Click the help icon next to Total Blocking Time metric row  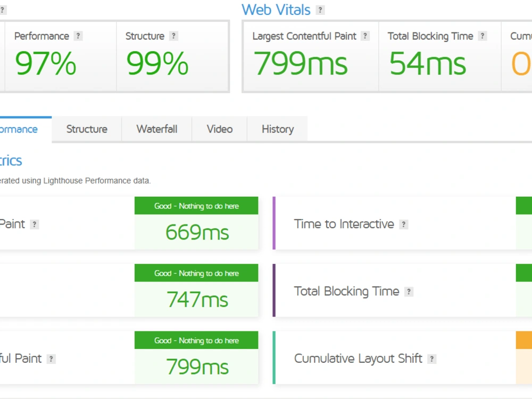[x=408, y=292]
